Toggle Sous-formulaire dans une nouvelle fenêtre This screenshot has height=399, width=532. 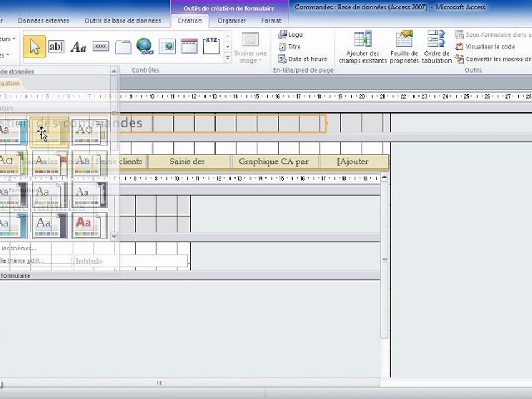[x=493, y=34]
